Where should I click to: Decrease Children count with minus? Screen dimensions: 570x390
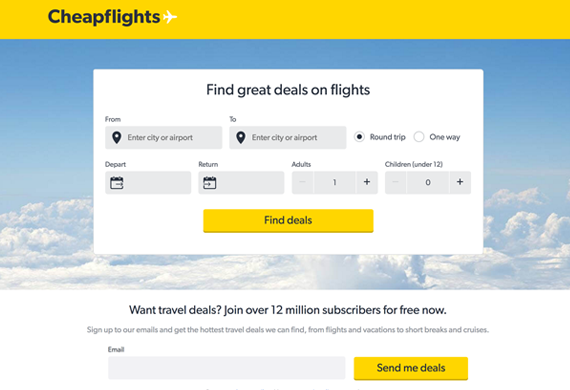point(396,182)
